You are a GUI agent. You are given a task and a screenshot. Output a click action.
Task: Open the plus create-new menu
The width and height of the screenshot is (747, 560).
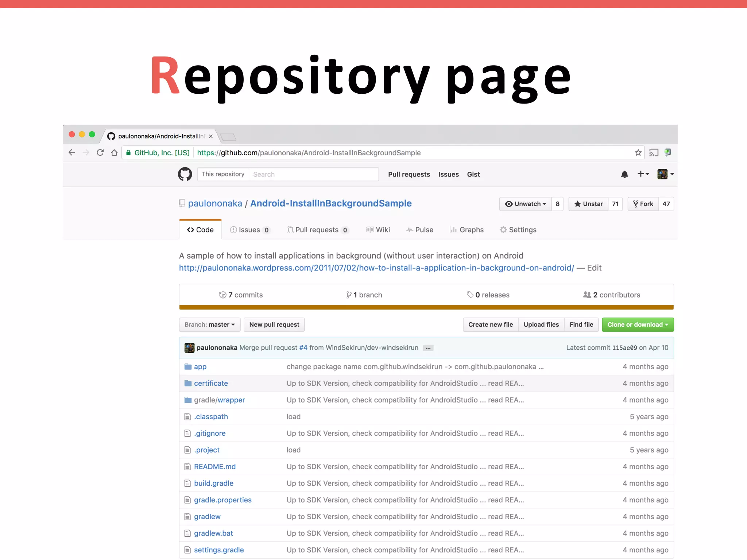[643, 174]
